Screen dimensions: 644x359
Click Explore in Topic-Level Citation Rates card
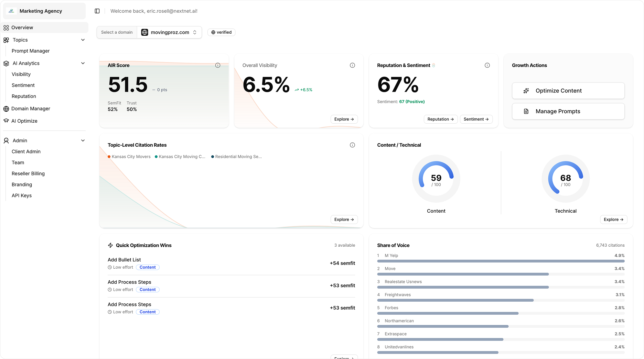[344, 220]
